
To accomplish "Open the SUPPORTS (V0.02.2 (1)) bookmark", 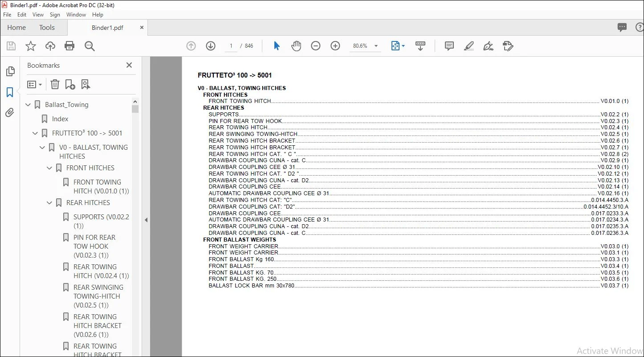I will coord(101,222).
